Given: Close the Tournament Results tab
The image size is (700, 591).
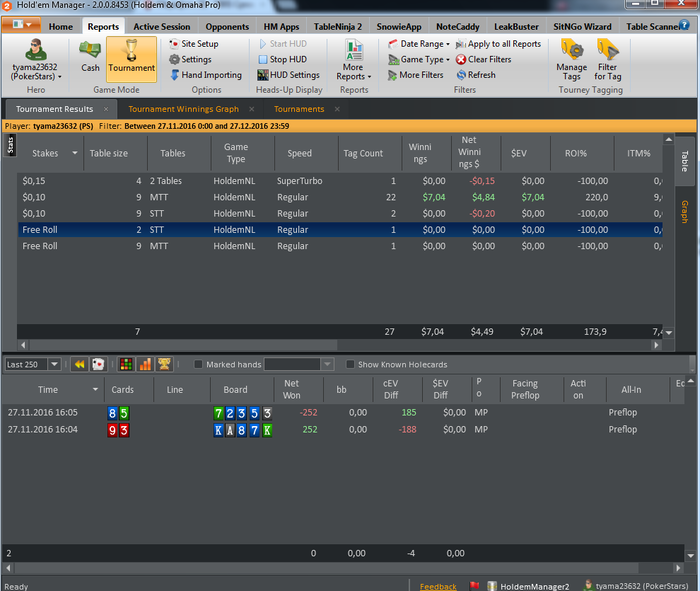Looking at the screenshot, I should click(x=106, y=109).
